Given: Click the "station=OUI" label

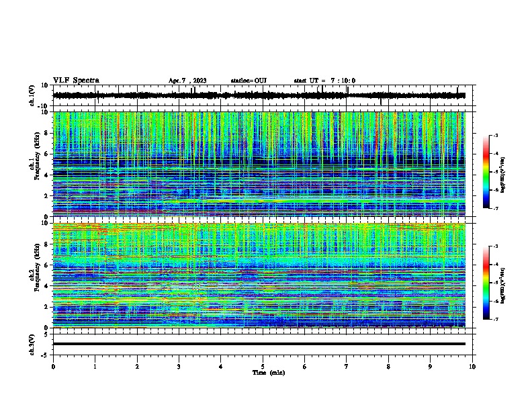Looking at the screenshot, I should click(x=249, y=81).
